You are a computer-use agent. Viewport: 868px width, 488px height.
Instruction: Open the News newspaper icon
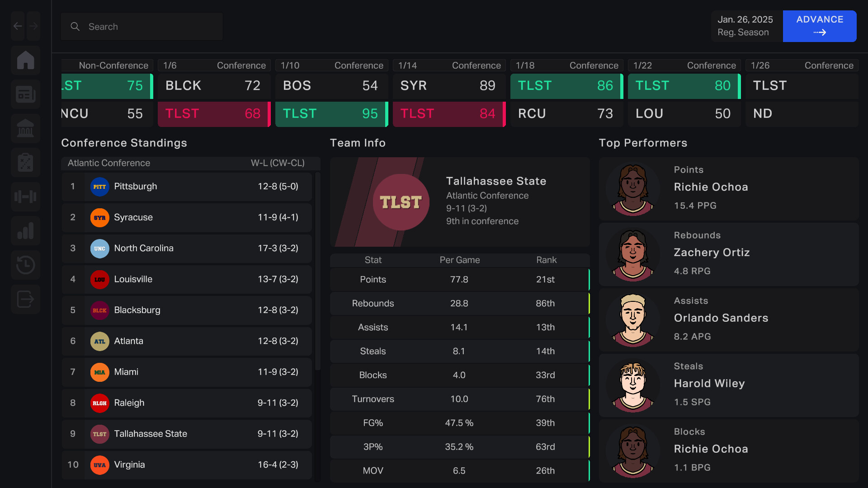tap(25, 94)
